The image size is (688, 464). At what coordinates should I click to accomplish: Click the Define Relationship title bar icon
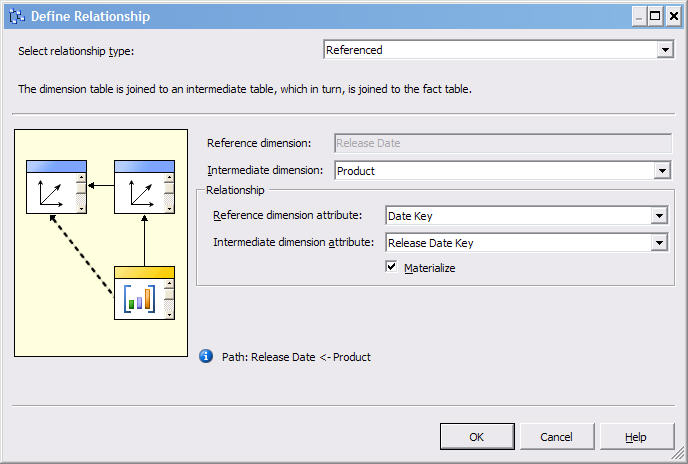[15, 16]
